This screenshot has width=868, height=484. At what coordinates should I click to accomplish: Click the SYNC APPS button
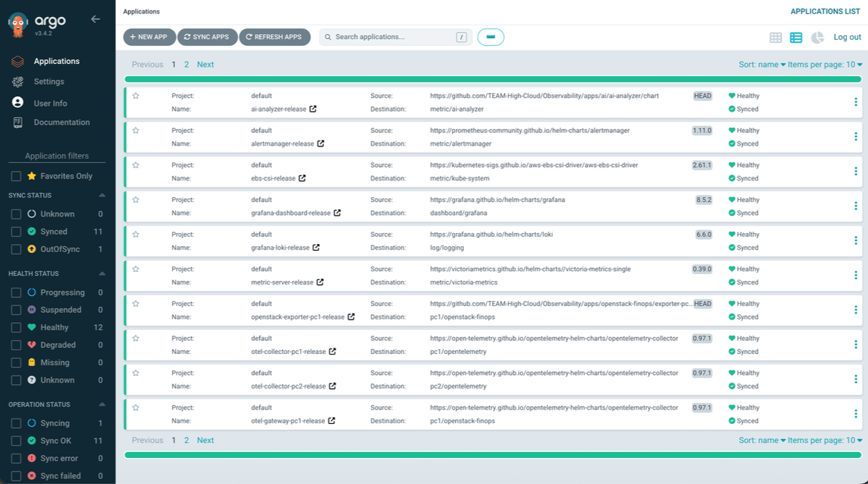[x=207, y=37]
